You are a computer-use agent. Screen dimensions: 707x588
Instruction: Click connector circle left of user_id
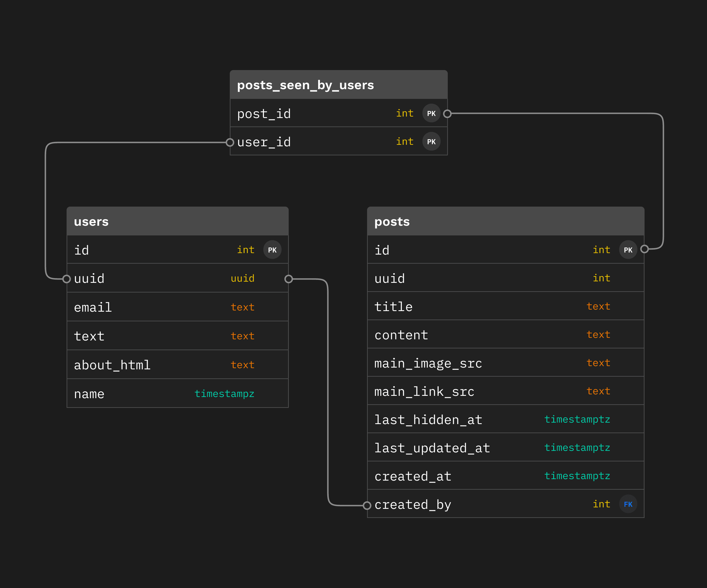pos(230,142)
